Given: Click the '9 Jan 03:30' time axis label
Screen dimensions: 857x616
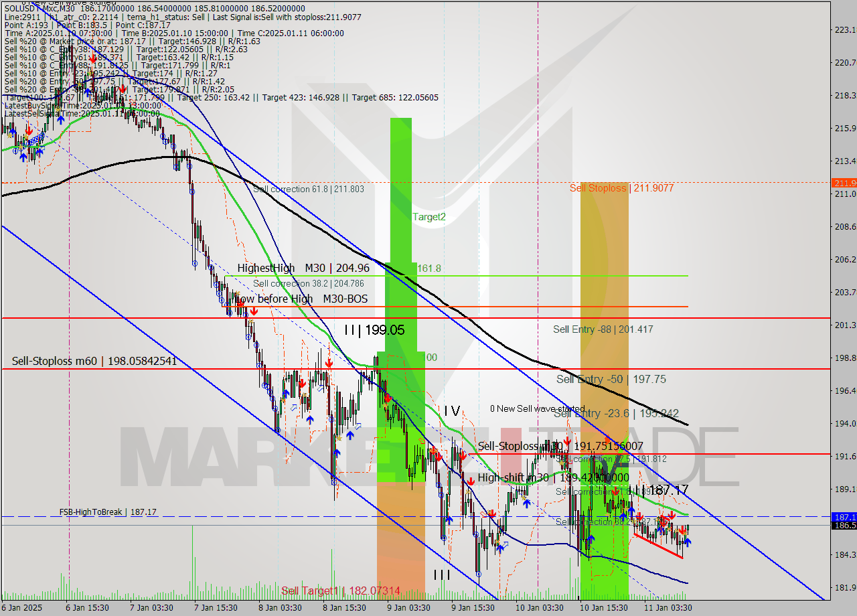Looking at the screenshot, I should [x=408, y=608].
